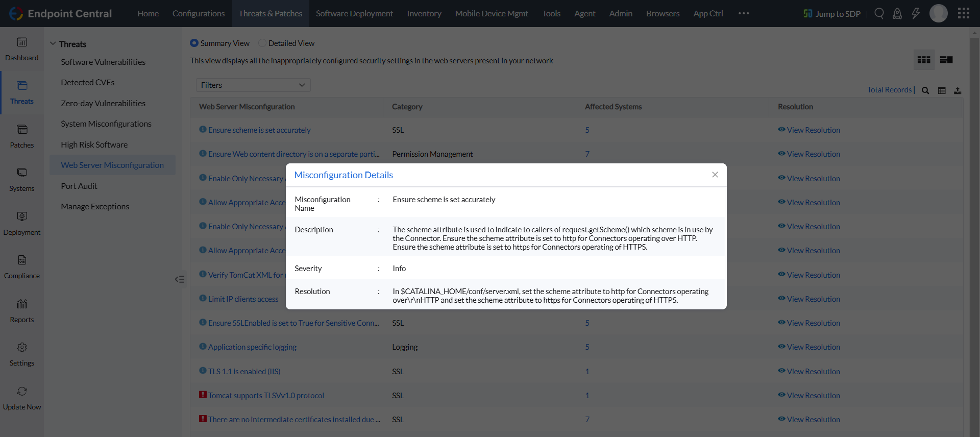
Task: Open the Port Audit page
Action: 79,186
